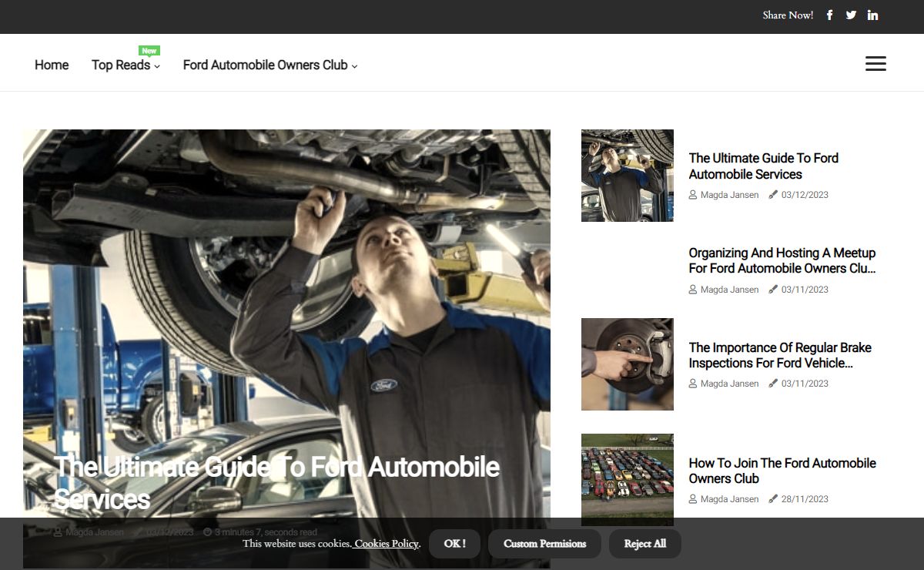This screenshot has width=924, height=570.
Task: Open How To Join Owners Club article
Action: click(782, 471)
